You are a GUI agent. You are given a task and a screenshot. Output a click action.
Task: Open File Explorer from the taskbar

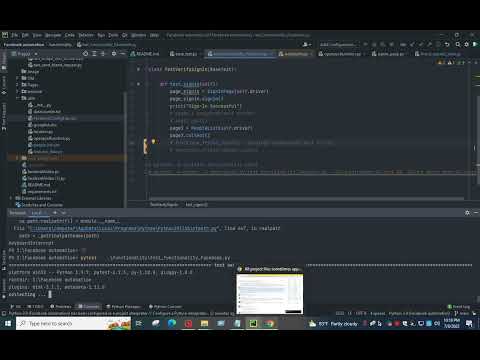tap(204, 323)
